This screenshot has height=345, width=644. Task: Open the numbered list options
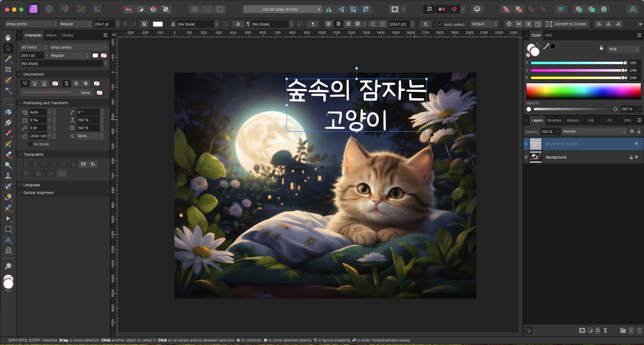point(382,24)
